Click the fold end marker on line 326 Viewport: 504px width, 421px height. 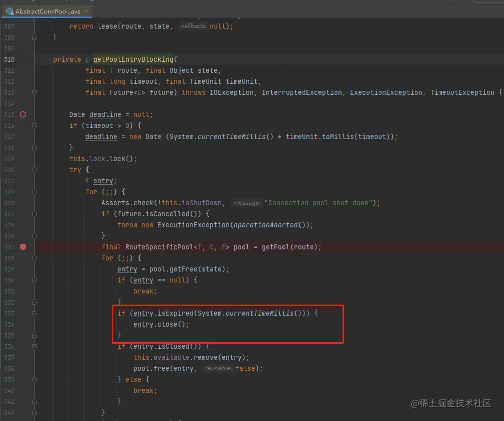tap(35, 236)
